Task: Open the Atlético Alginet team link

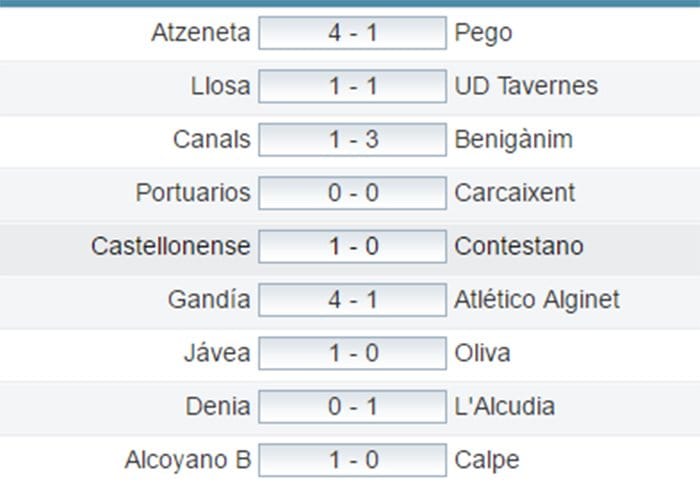Action: coord(537,299)
